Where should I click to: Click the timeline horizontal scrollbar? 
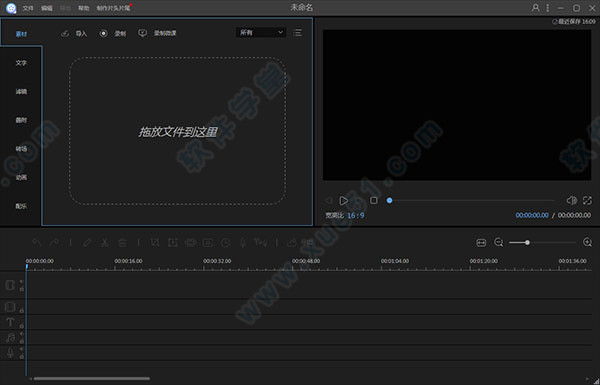point(92,379)
